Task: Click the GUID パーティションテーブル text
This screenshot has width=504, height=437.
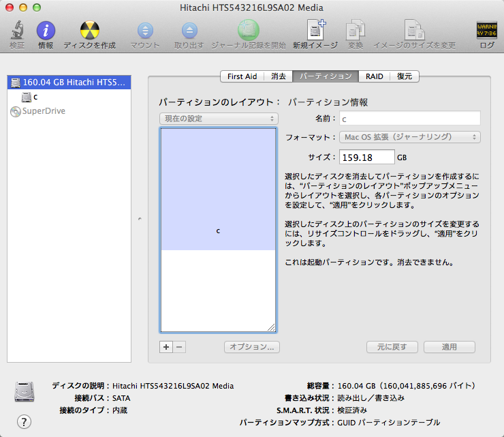Action: 389,423
